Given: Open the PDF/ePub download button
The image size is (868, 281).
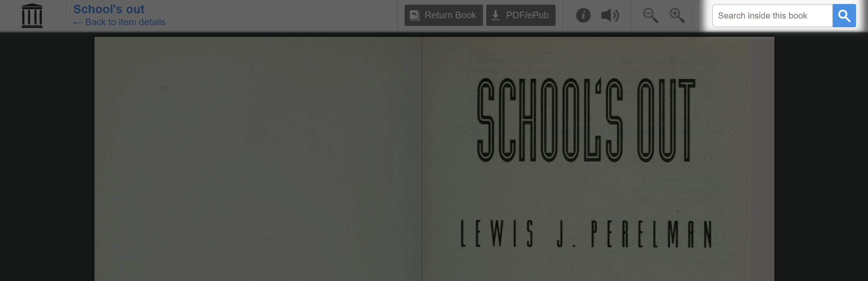Looking at the screenshot, I should coord(521,15).
